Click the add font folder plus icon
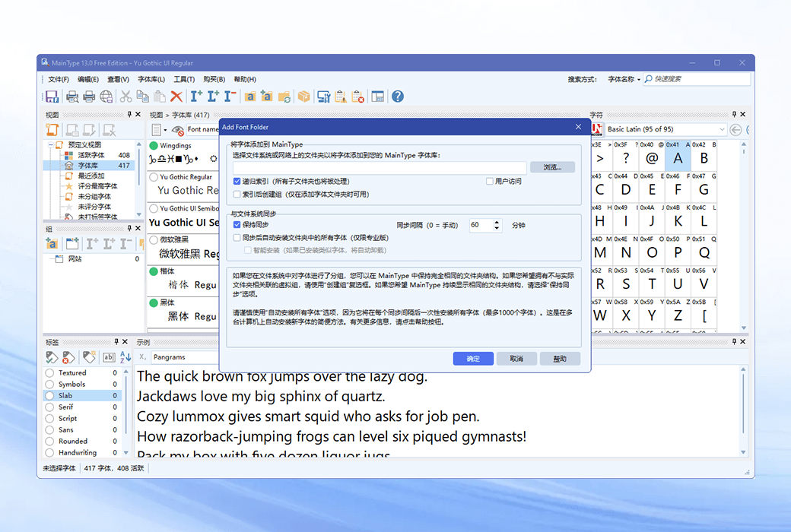Viewport: 791px width, 532px height. 267,97
